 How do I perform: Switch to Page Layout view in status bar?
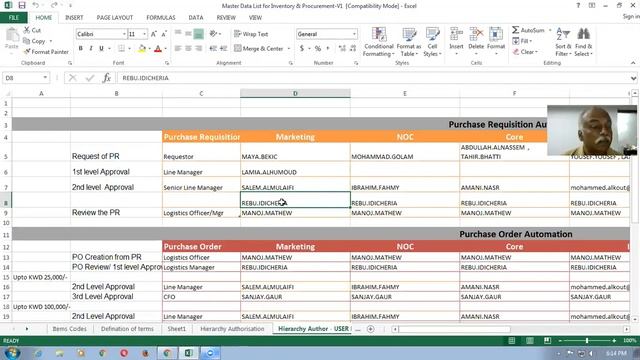[x=529, y=341]
